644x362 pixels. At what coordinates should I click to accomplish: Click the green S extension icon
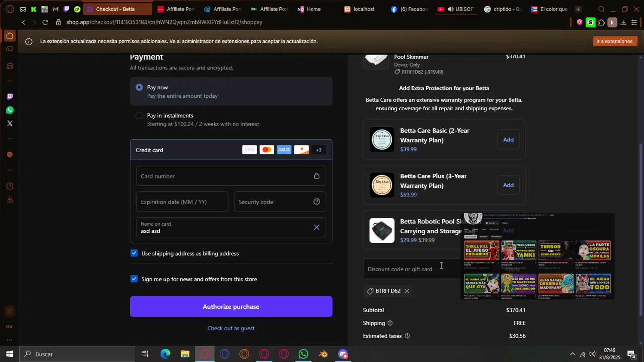click(x=590, y=22)
